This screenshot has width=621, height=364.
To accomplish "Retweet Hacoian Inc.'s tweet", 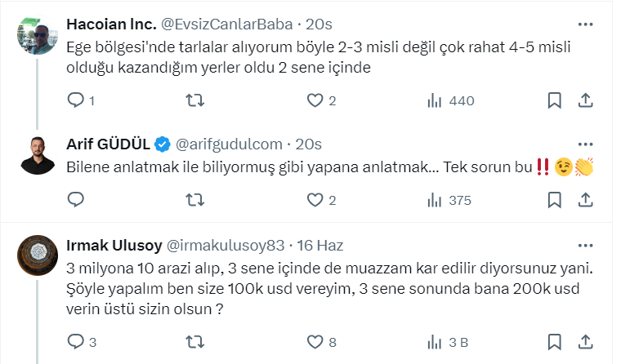I will [195, 100].
